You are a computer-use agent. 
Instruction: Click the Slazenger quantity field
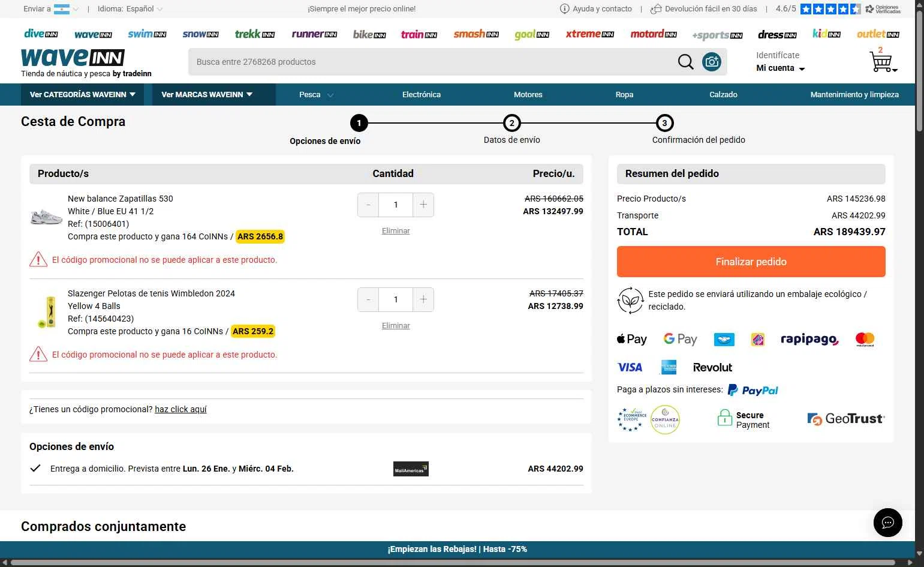pos(396,299)
